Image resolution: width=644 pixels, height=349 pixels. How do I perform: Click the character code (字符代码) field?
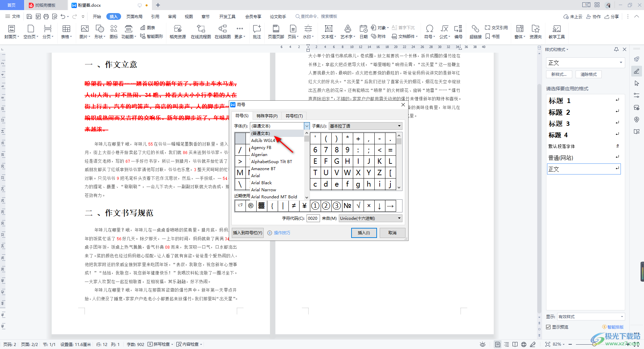[x=313, y=218]
